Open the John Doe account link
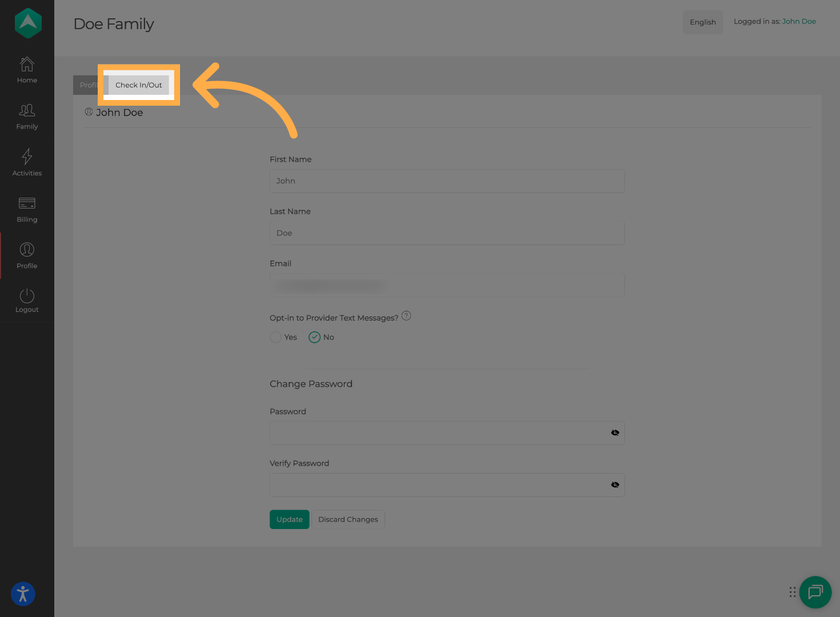 tap(798, 21)
